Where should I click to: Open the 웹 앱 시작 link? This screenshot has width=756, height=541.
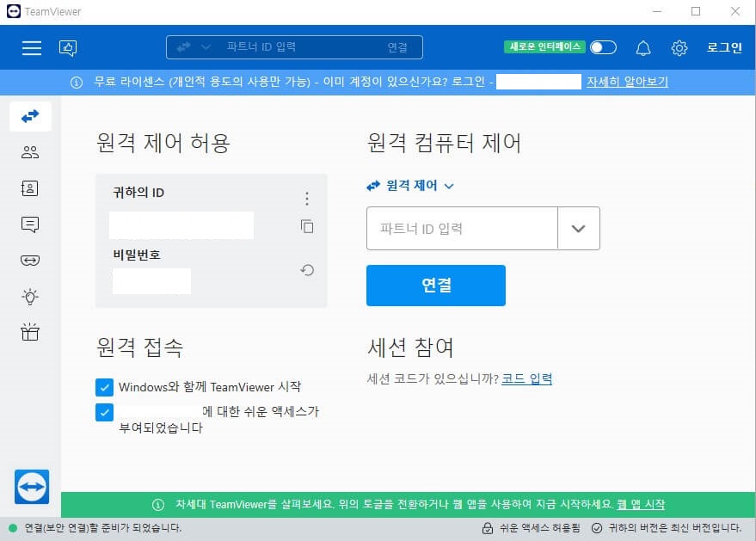coord(641,504)
